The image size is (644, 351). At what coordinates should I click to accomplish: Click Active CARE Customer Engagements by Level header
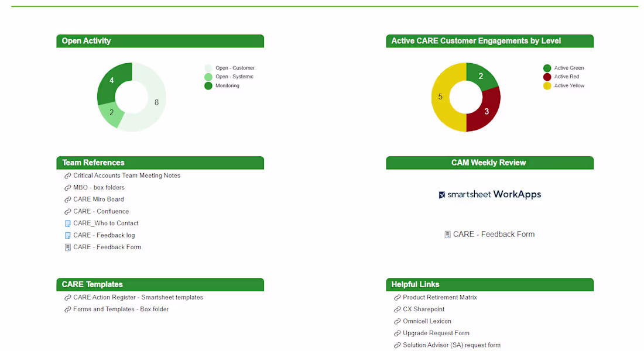(489, 41)
